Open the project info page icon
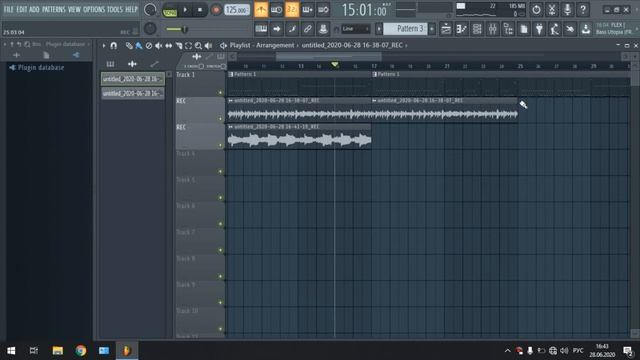The image size is (640, 360). point(524,29)
